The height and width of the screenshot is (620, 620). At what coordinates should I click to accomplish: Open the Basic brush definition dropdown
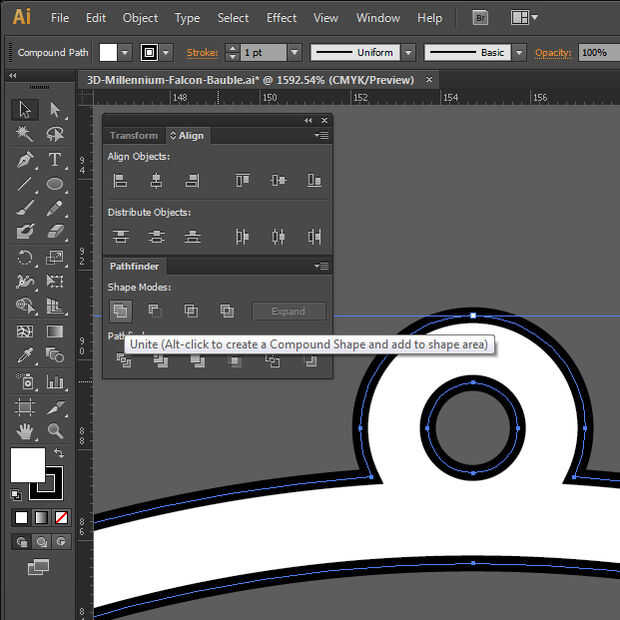519,53
